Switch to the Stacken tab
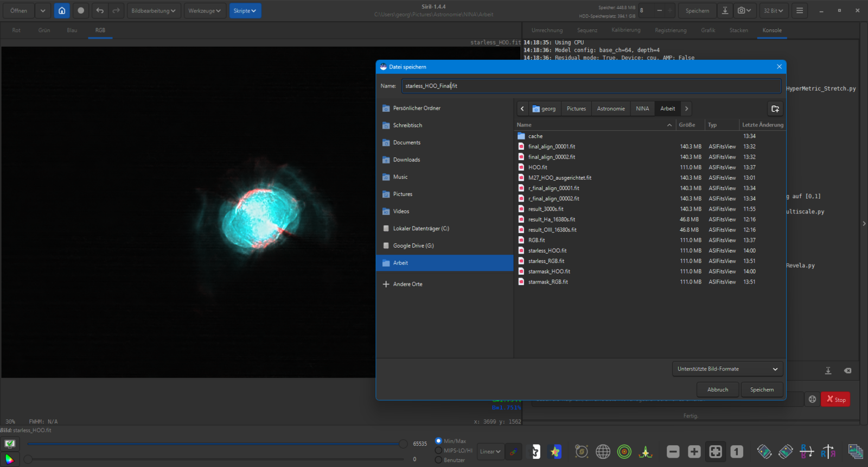The image size is (868, 467). (738, 30)
